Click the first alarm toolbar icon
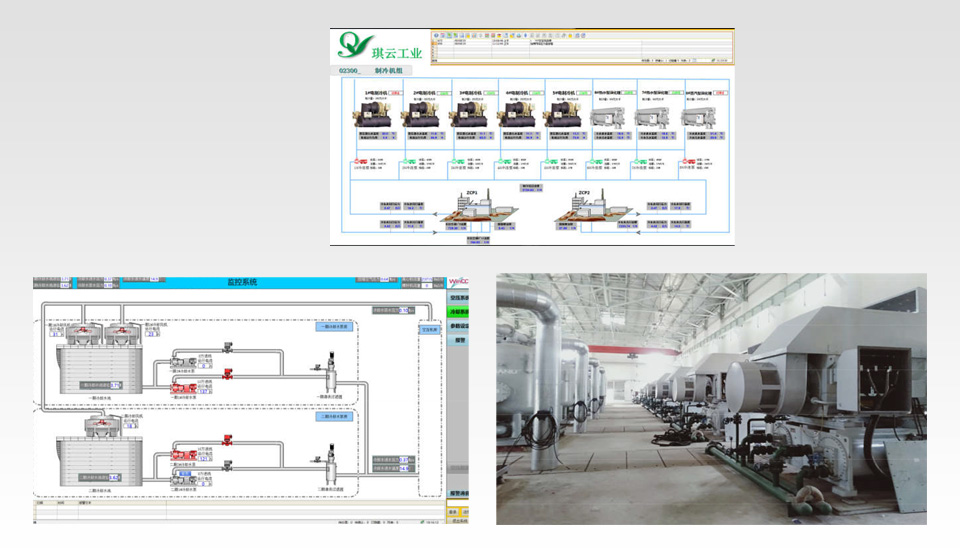This screenshot has height=550, width=960. point(436,35)
